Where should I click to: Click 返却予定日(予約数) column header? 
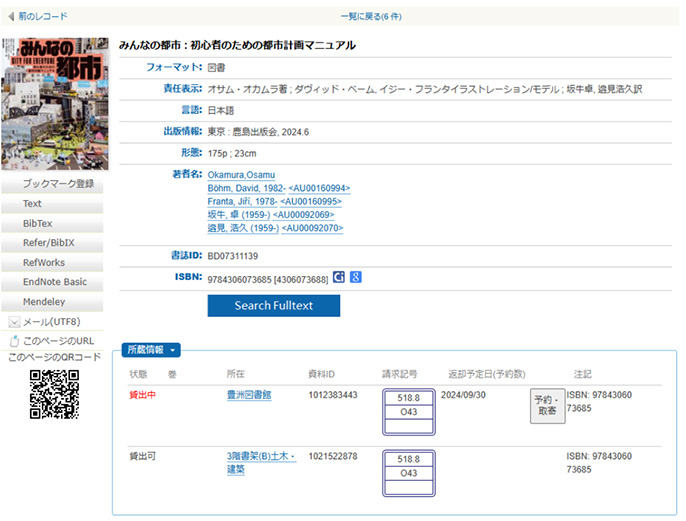point(486,374)
